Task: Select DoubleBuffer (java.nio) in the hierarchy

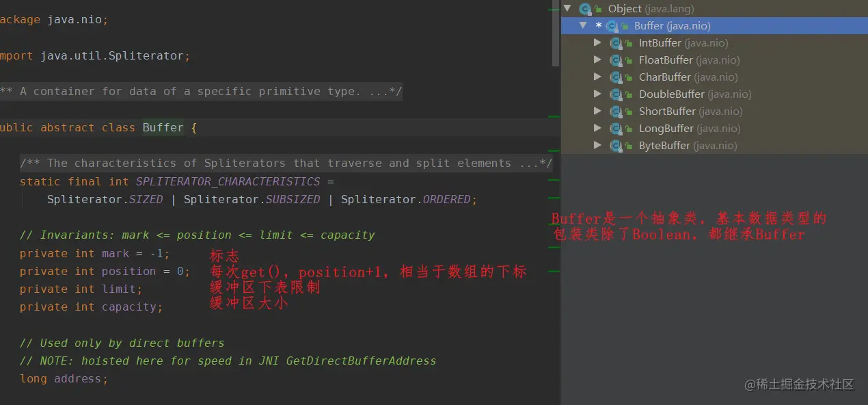Action: [714, 94]
